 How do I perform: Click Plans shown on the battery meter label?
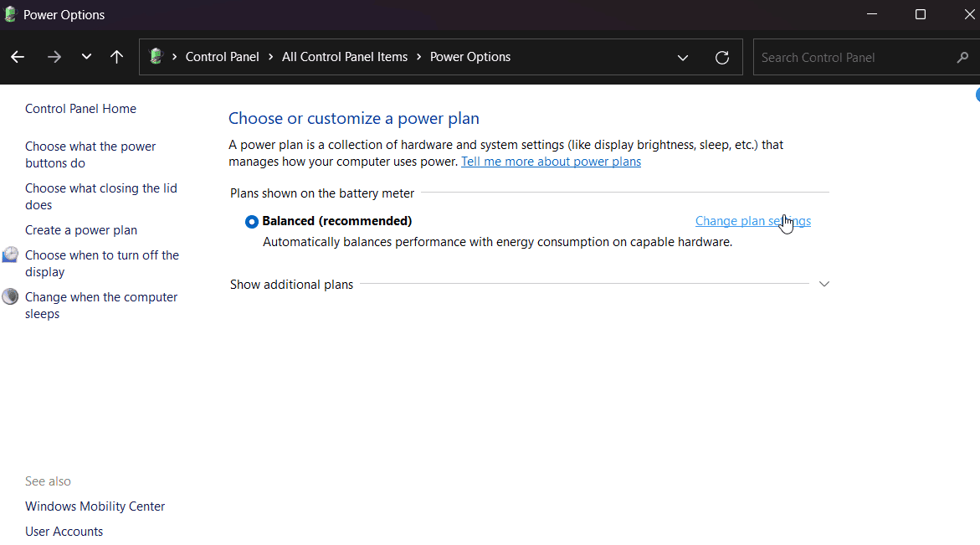click(322, 193)
